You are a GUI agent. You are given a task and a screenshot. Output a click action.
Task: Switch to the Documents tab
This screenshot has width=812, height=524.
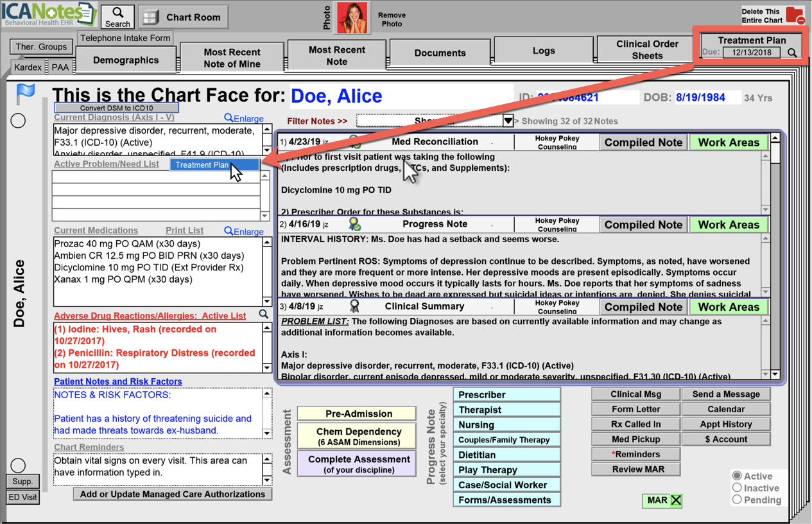[x=440, y=53]
